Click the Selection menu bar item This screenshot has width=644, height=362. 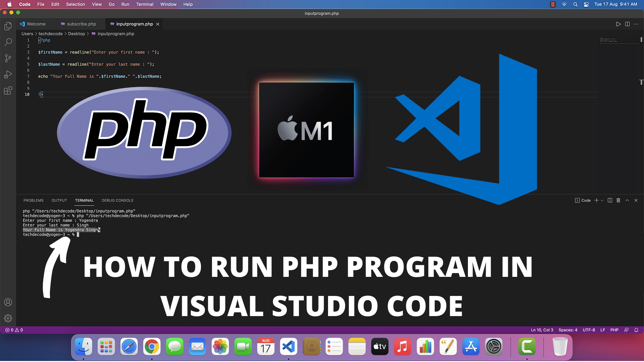[x=75, y=4]
